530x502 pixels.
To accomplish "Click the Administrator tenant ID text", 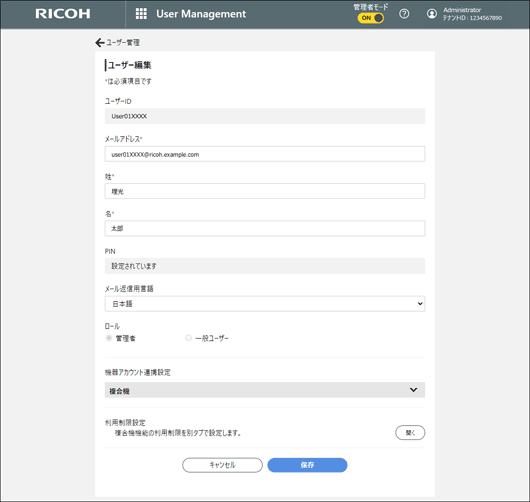I will (472, 18).
